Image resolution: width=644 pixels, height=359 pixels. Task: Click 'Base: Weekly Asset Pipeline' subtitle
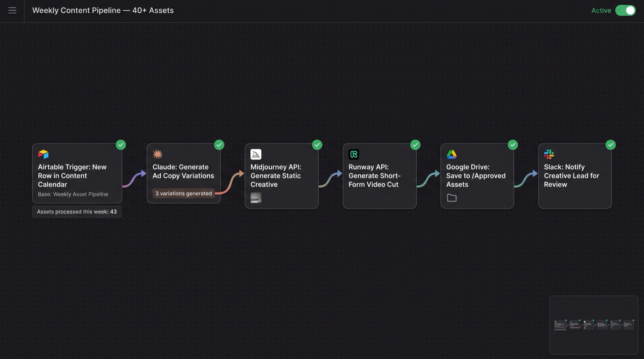73,194
